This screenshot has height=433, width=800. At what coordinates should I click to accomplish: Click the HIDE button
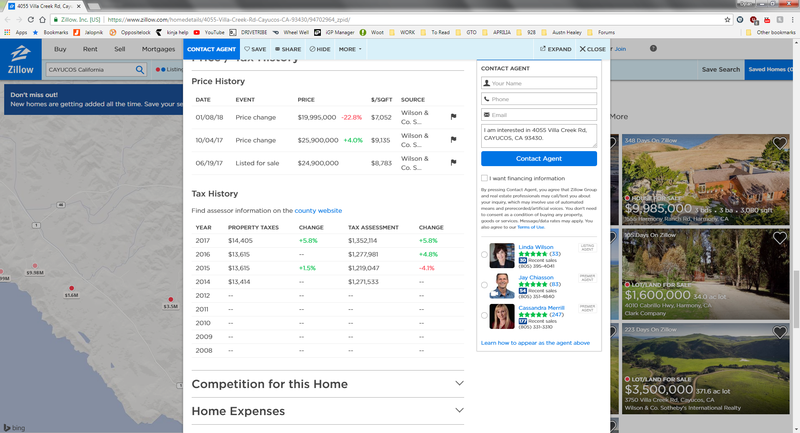[320, 49]
